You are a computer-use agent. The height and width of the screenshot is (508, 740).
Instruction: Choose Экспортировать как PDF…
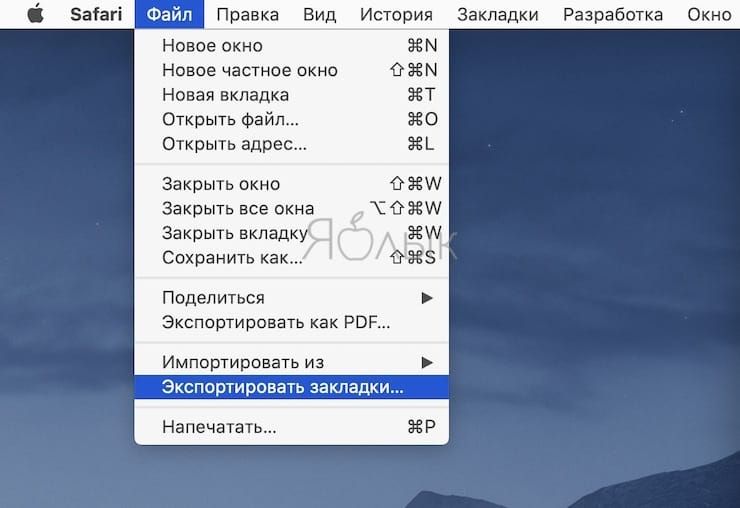292,322
